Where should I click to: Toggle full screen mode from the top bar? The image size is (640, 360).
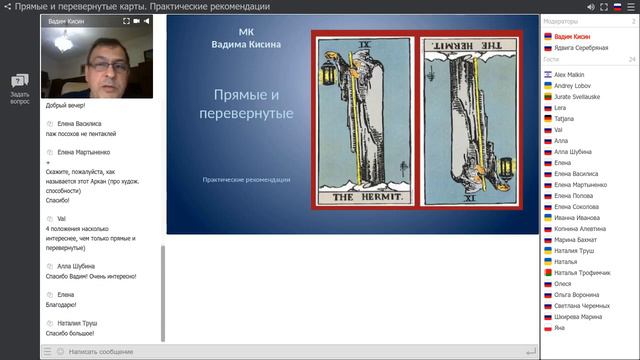pyautogui.click(x=604, y=7)
